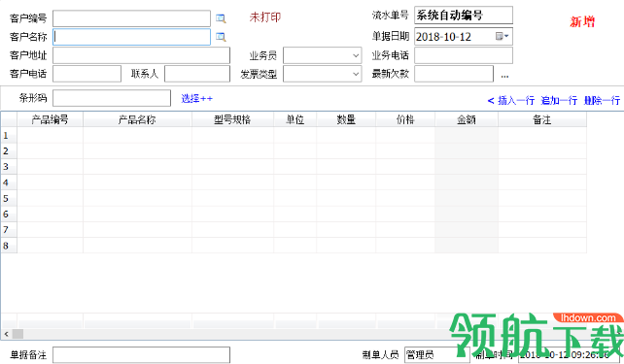The width and height of the screenshot is (624, 364).
Task: Click the 产品编号 column header
Action: coord(51,119)
